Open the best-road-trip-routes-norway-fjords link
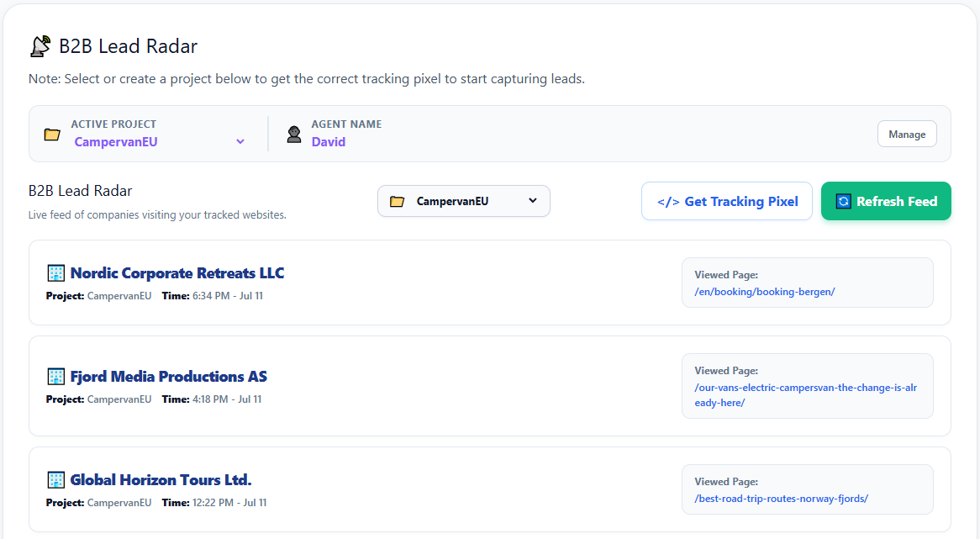980x539 pixels. 782,499
